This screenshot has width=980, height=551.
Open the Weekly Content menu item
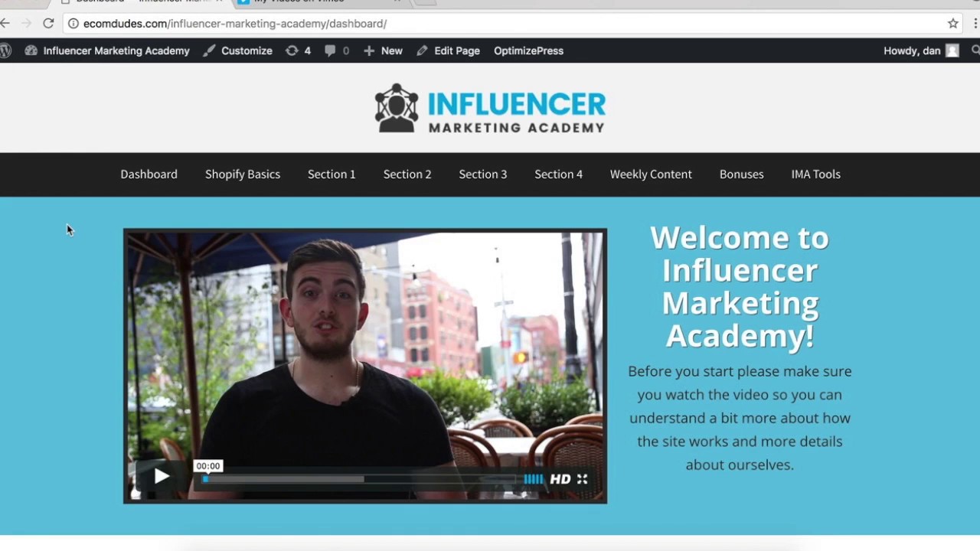[651, 174]
